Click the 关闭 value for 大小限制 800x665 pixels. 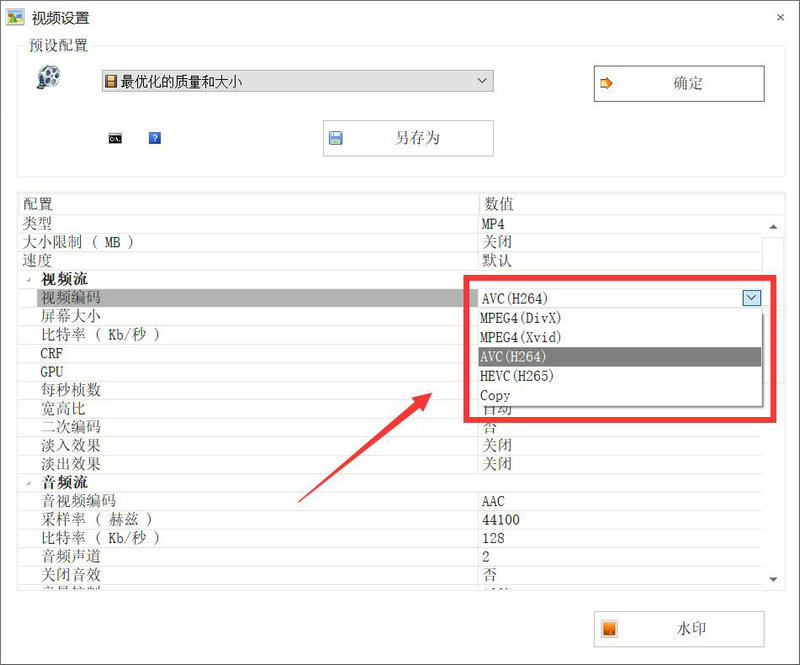pyautogui.click(x=497, y=242)
